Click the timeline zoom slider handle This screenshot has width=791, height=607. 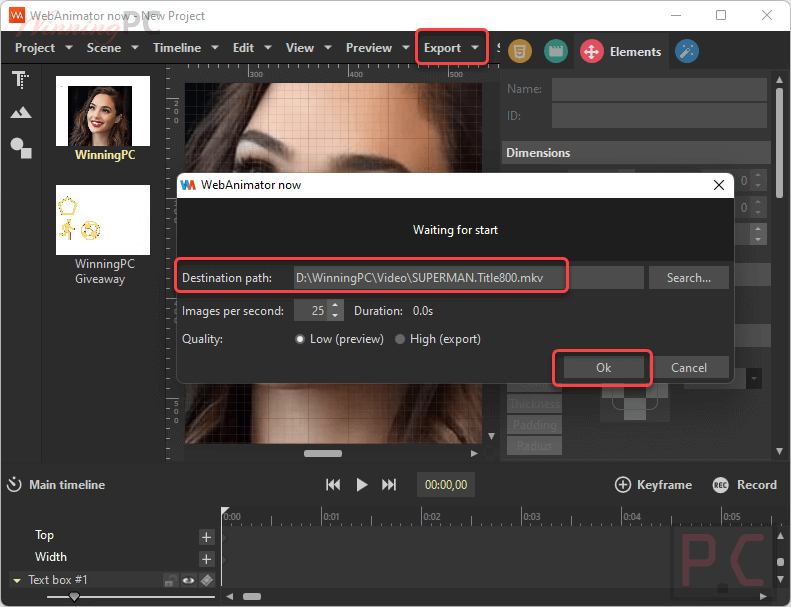point(74,597)
